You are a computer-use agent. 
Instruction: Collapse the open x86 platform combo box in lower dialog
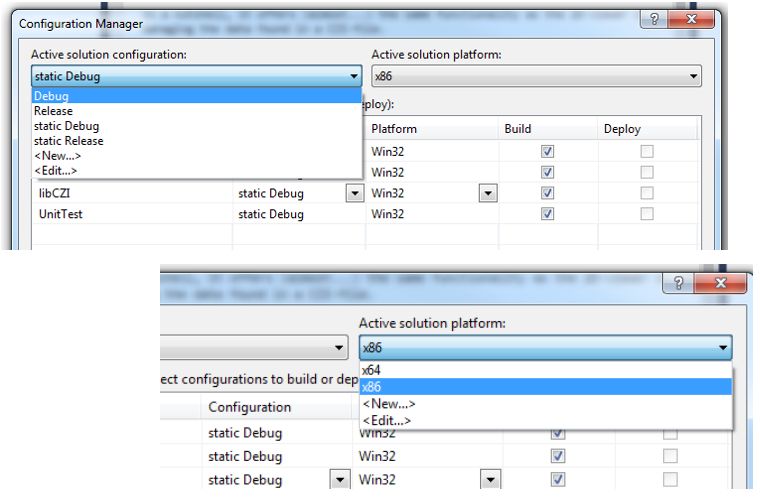point(545,347)
